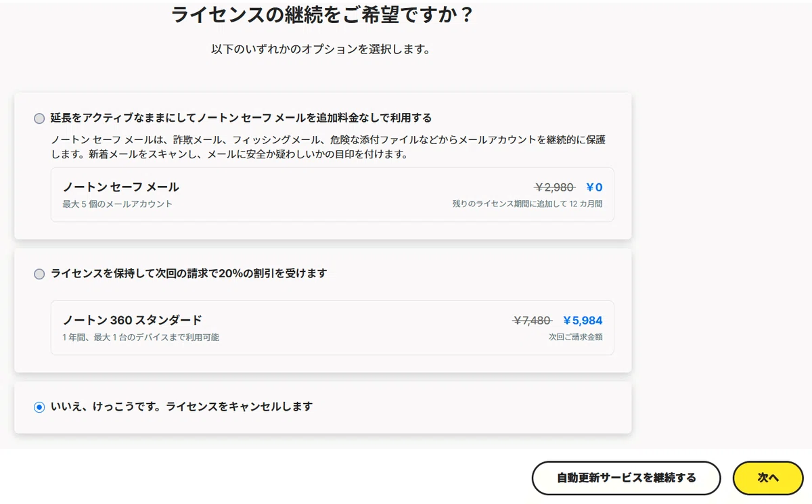Click the text 1 年間、最大 1 台のデバイスまで利用可能
The image size is (812, 504).
(141, 337)
